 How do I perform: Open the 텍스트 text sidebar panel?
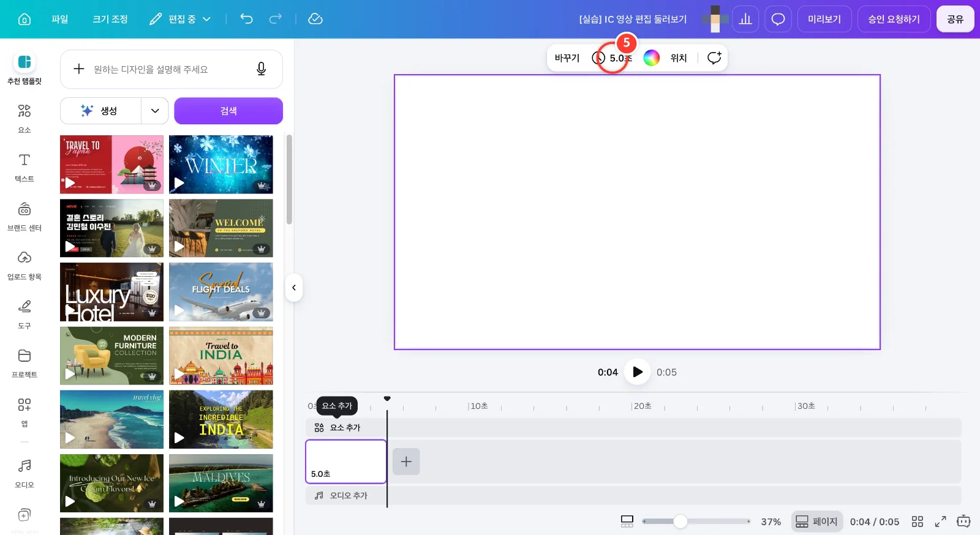pyautogui.click(x=24, y=166)
